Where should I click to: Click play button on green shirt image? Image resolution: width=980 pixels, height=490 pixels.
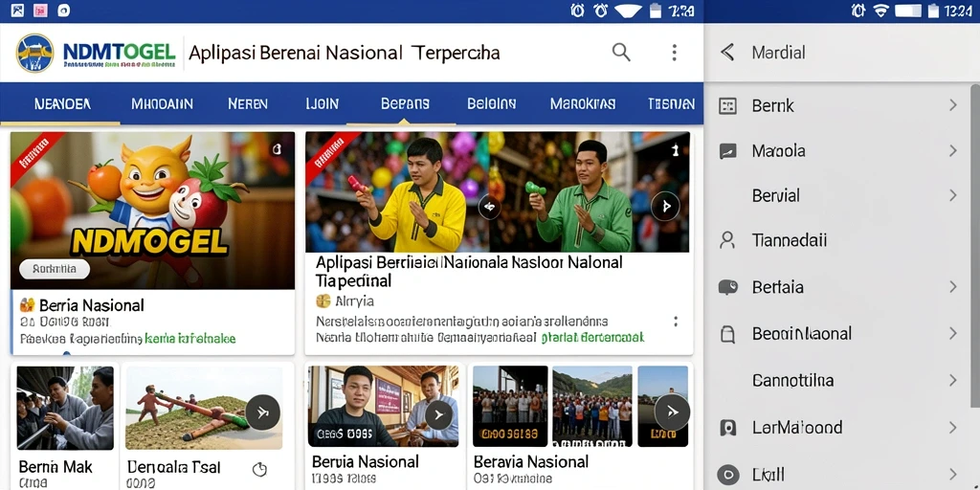click(x=665, y=206)
